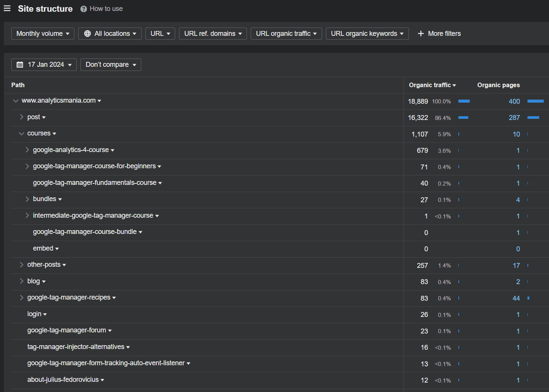Click 287 organic pages for post
This screenshot has height=392, width=549.
[x=514, y=118]
